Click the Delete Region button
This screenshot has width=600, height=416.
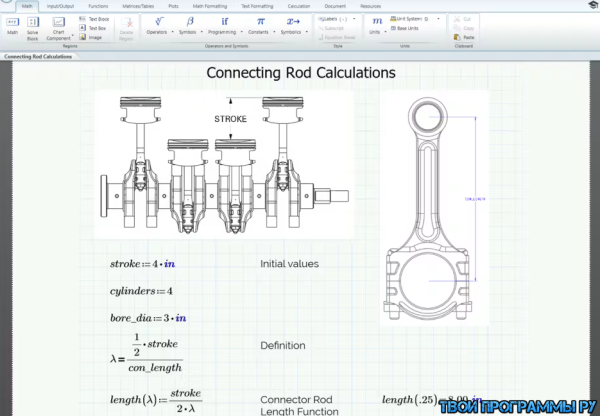click(x=126, y=28)
